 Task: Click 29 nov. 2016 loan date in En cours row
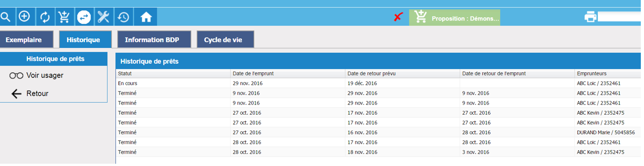(248, 83)
